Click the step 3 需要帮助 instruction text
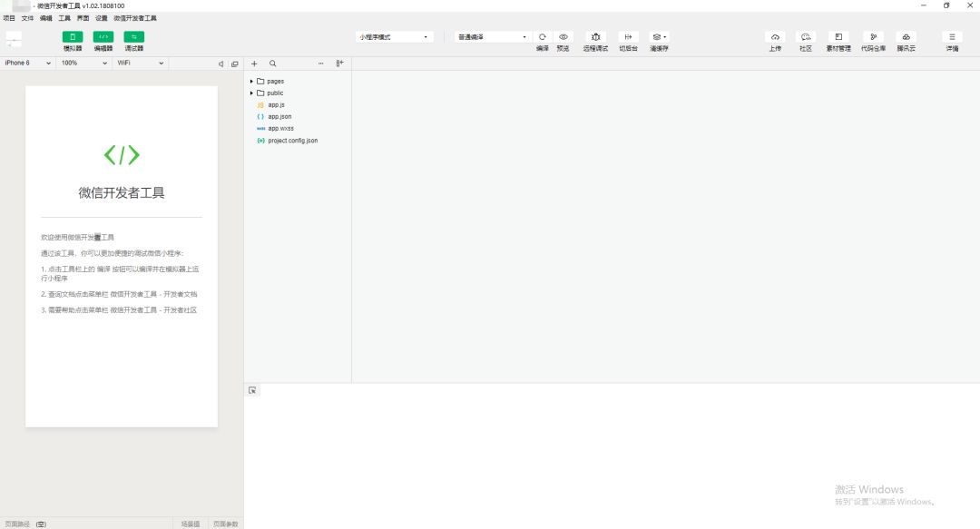The image size is (980, 529). pos(119,310)
